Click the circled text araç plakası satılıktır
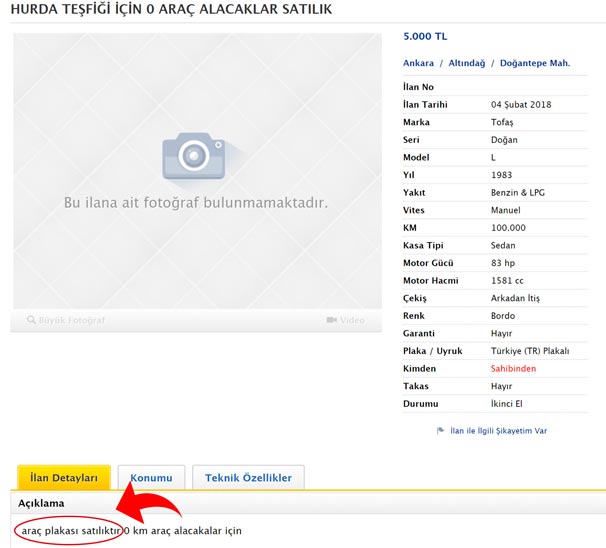This screenshot has height=548, width=606. tap(71, 530)
